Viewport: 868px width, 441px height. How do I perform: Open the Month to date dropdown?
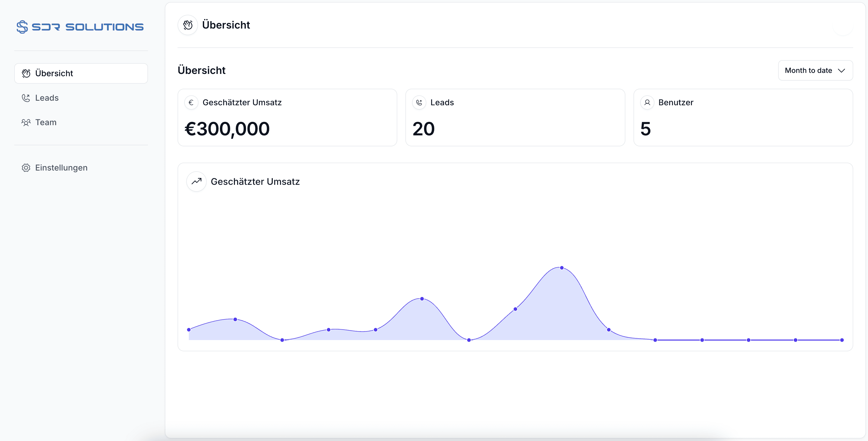(x=815, y=70)
